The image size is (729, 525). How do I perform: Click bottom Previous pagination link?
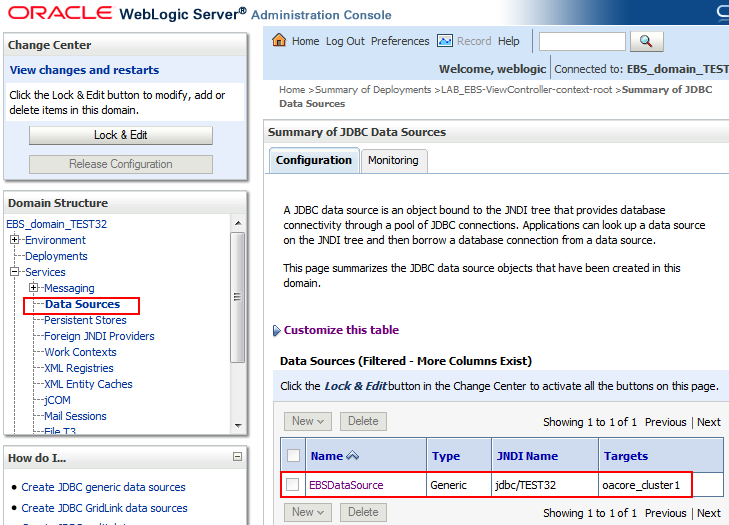coord(665,513)
